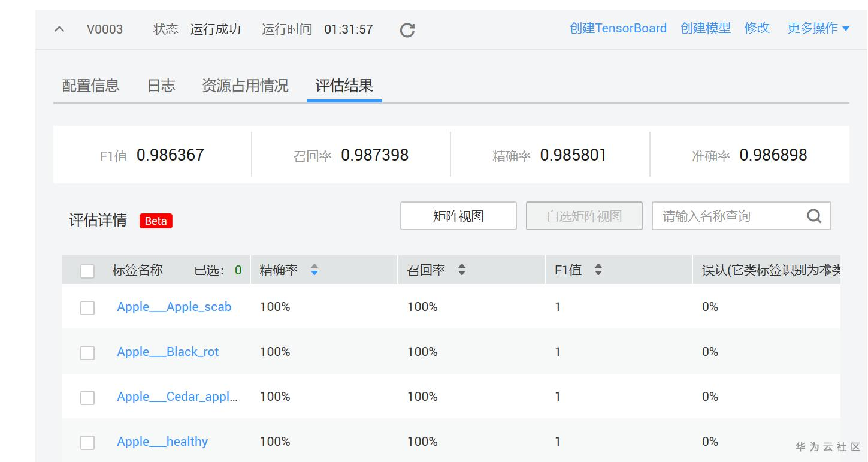Viewport: 868px width, 462px height.
Task: Click the 精确率 0.985801 metric
Action: tap(549, 155)
